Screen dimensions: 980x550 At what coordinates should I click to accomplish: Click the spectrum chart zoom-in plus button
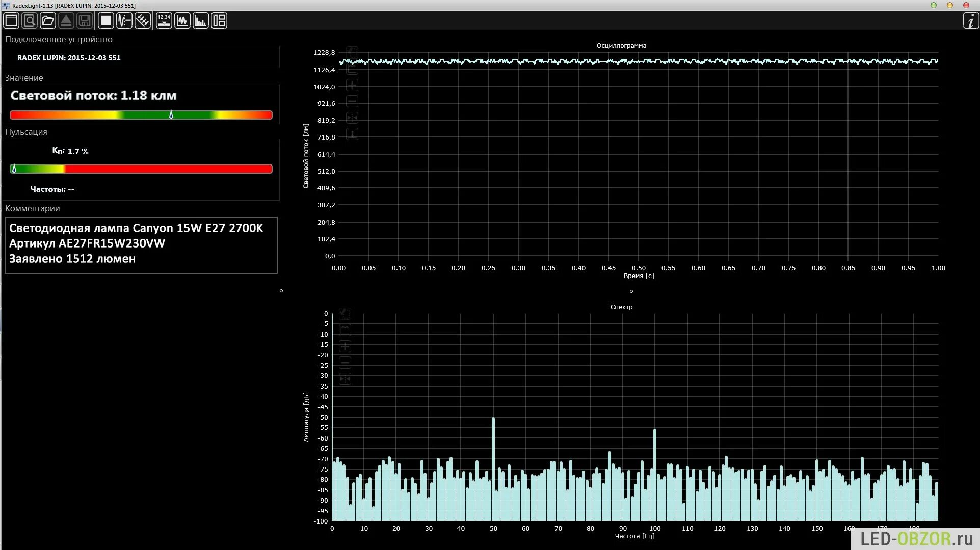(x=345, y=347)
